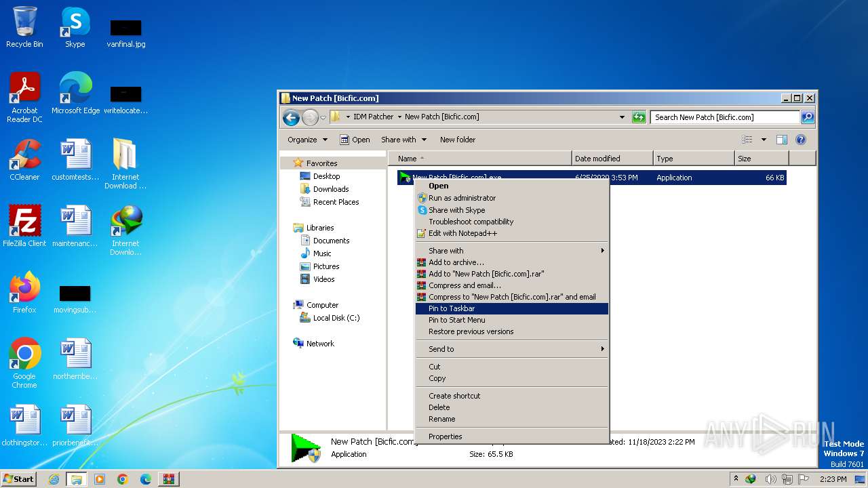
Task: Open Properties from the context menu
Action: point(511,436)
